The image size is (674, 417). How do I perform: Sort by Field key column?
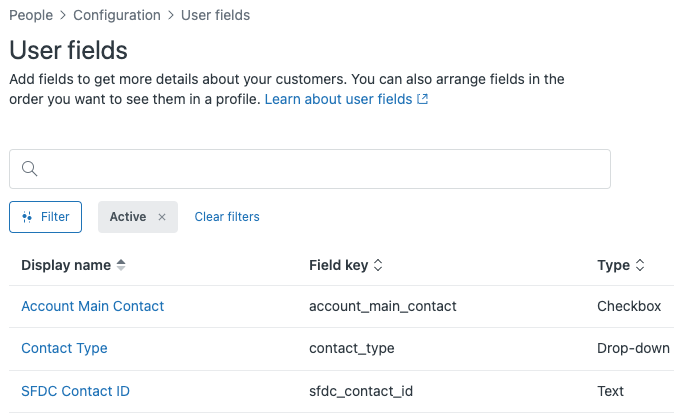coord(378,265)
